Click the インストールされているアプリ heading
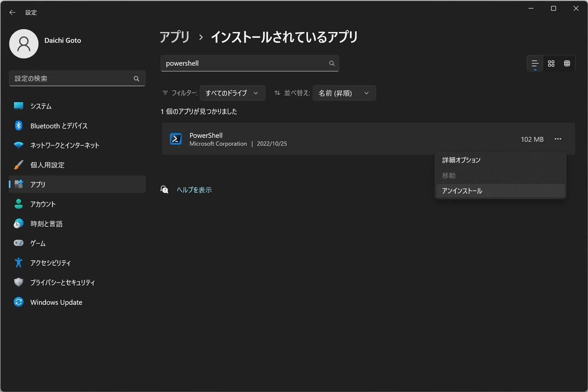The image size is (588, 392). point(284,37)
